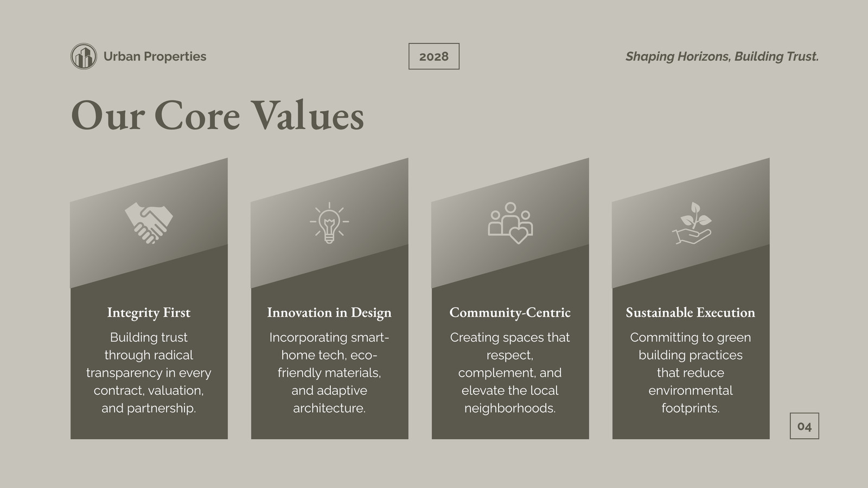Select the Incorporating smart-home tech paragraph
Screen dimensions: 868x488
point(329,373)
